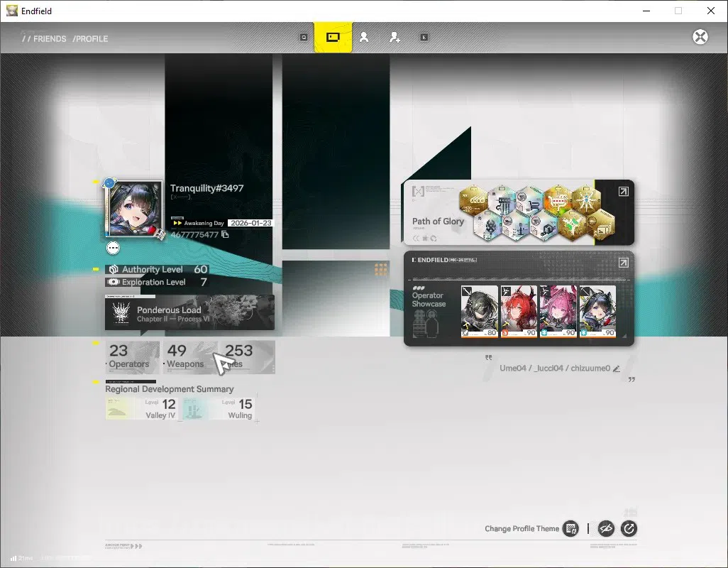The width and height of the screenshot is (728, 568).
Task: Click the player name Tranquility#3497
Action: click(206, 188)
